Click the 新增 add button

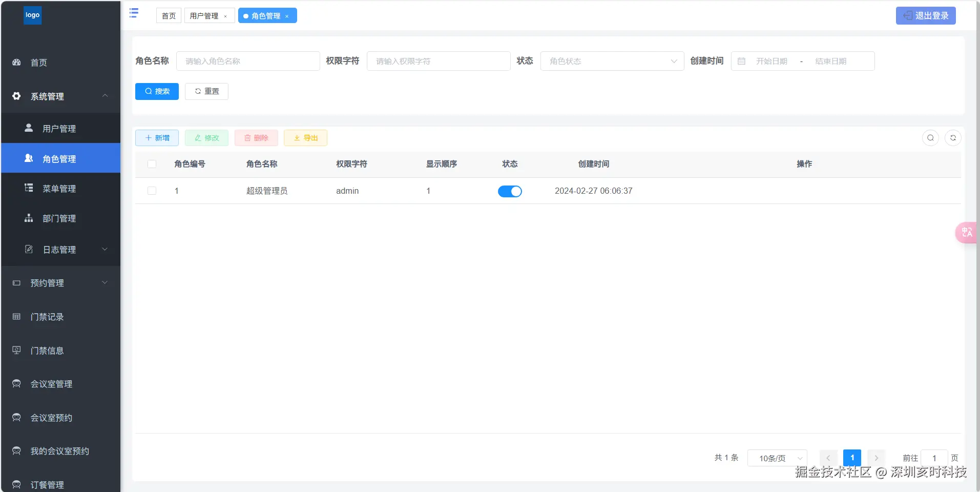[157, 138]
